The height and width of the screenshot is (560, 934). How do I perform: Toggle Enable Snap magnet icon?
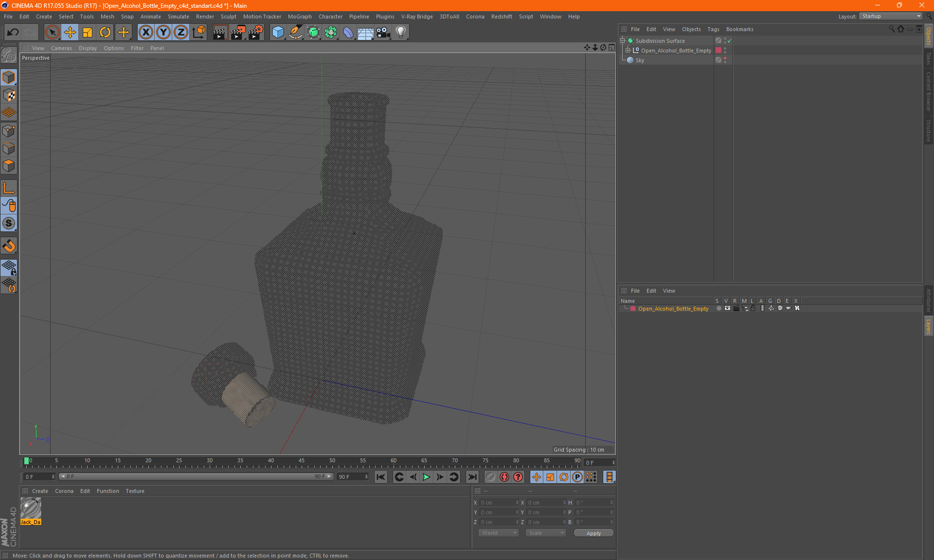pyautogui.click(x=9, y=246)
